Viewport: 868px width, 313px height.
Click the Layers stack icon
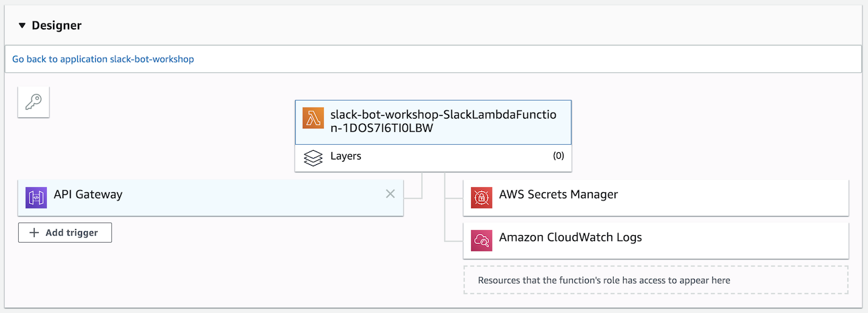313,158
